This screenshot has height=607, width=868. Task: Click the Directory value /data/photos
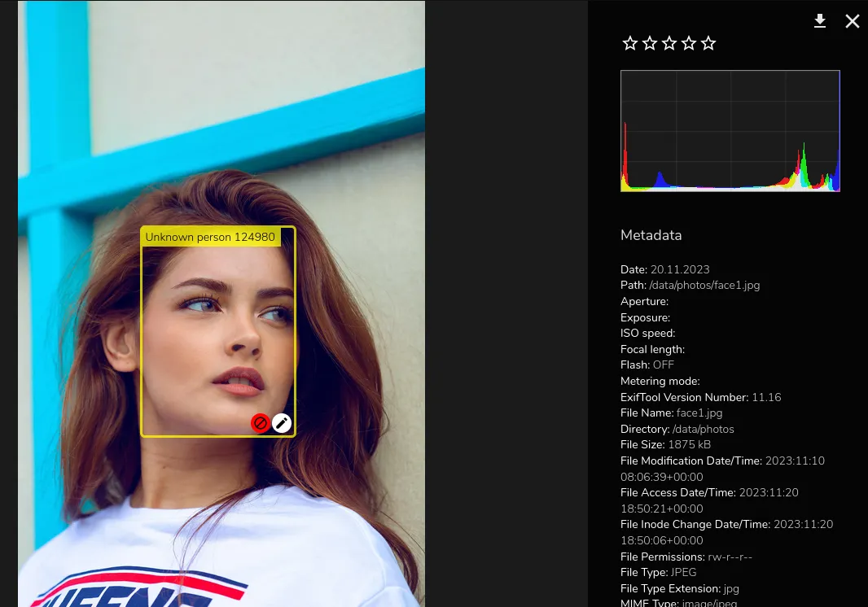point(703,429)
